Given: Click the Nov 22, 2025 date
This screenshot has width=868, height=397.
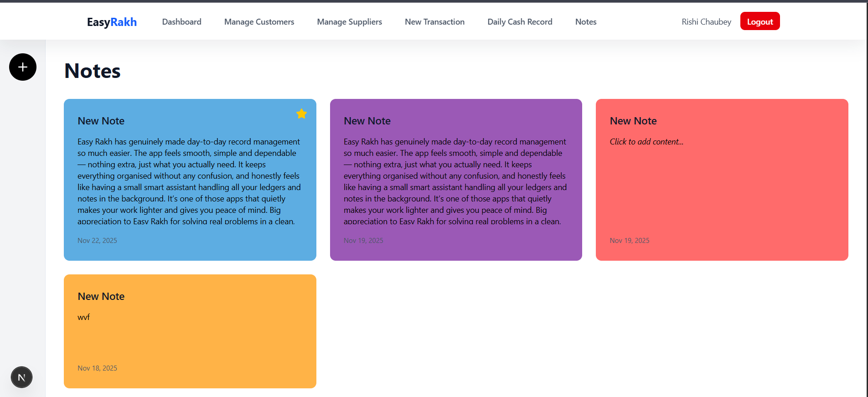Looking at the screenshot, I should 97,241.
